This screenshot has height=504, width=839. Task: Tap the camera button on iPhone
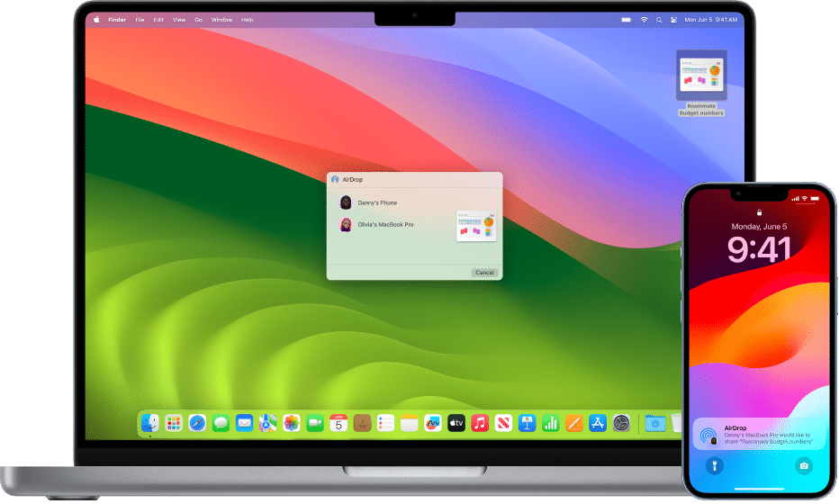(804, 466)
